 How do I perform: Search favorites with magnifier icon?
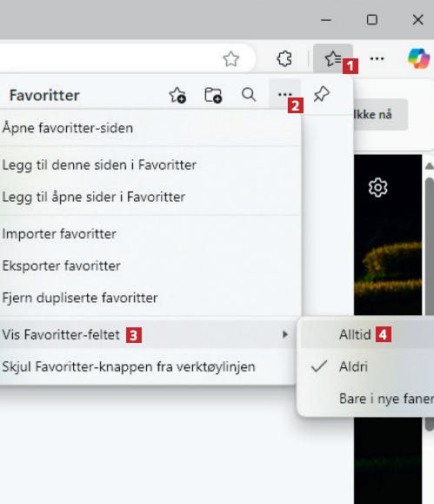(x=249, y=95)
